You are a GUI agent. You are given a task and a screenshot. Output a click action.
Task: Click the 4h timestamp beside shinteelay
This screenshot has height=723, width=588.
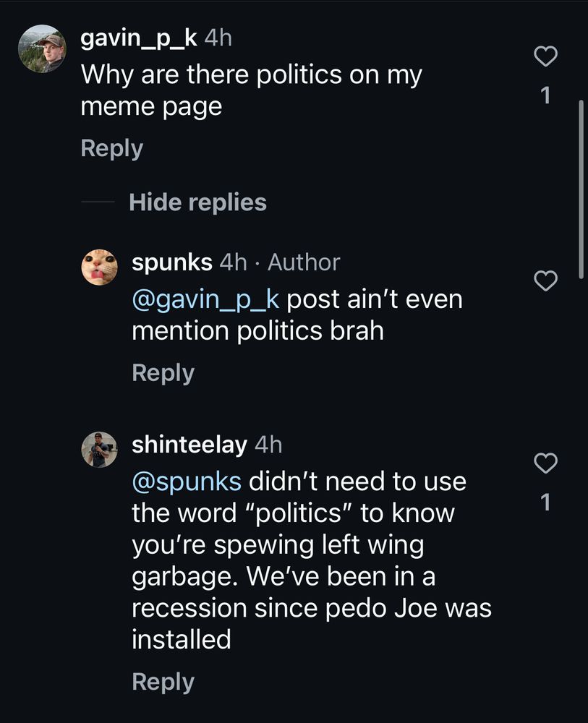[x=268, y=445]
